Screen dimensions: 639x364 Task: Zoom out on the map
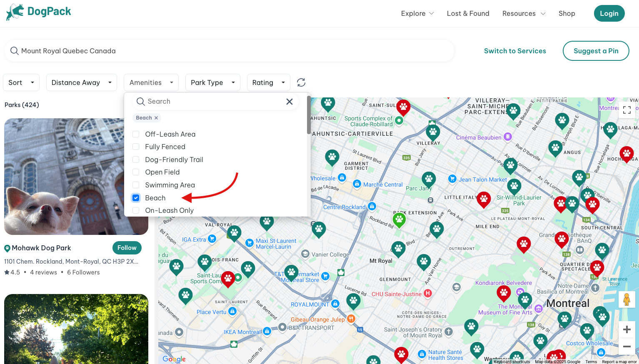[627, 347]
